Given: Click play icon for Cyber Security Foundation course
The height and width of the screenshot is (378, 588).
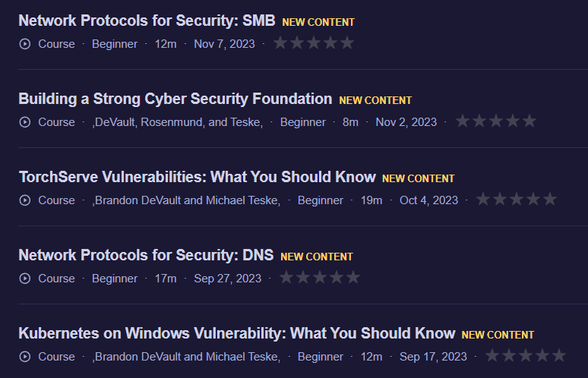Looking at the screenshot, I should tap(25, 122).
